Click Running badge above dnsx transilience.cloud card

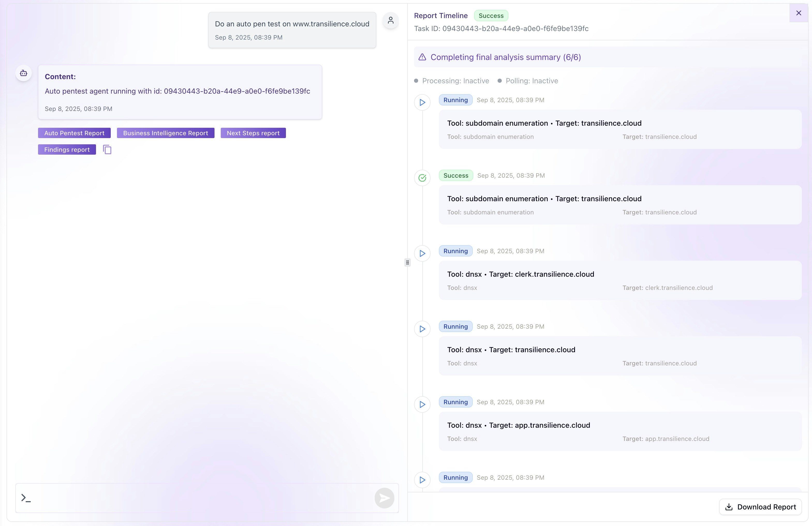pyautogui.click(x=455, y=327)
